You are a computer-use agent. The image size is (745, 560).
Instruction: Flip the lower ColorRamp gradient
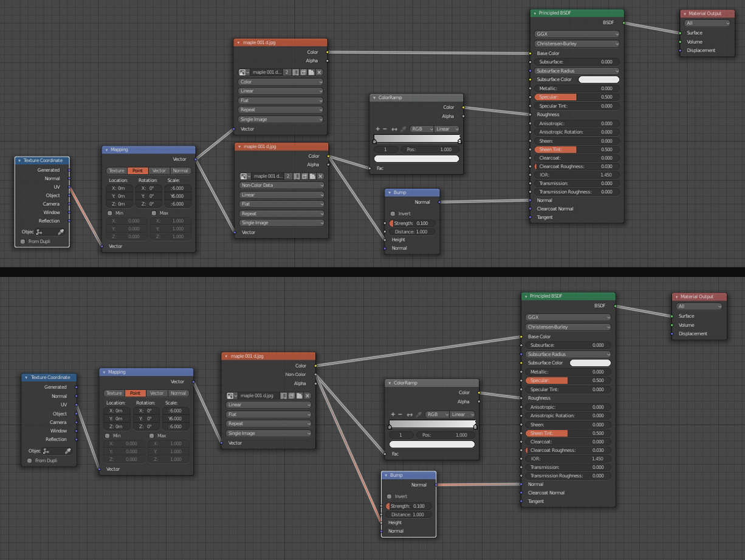tap(410, 414)
